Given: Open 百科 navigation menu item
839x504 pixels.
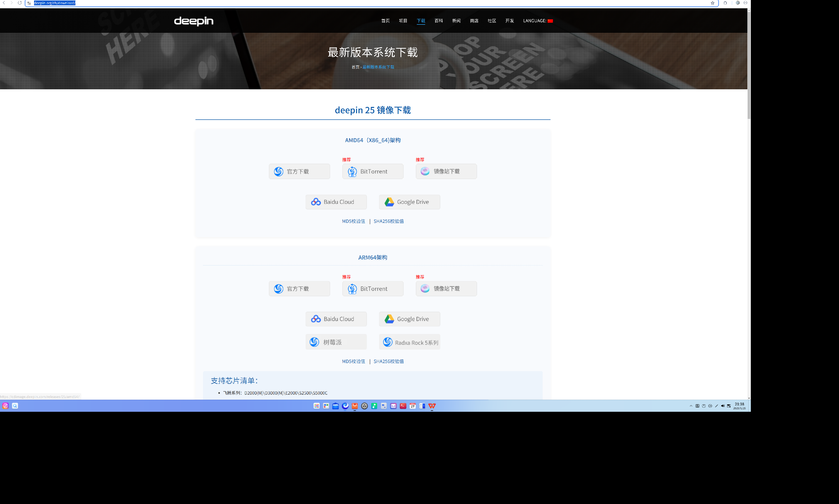Looking at the screenshot, I should click(x=439, y=21).
